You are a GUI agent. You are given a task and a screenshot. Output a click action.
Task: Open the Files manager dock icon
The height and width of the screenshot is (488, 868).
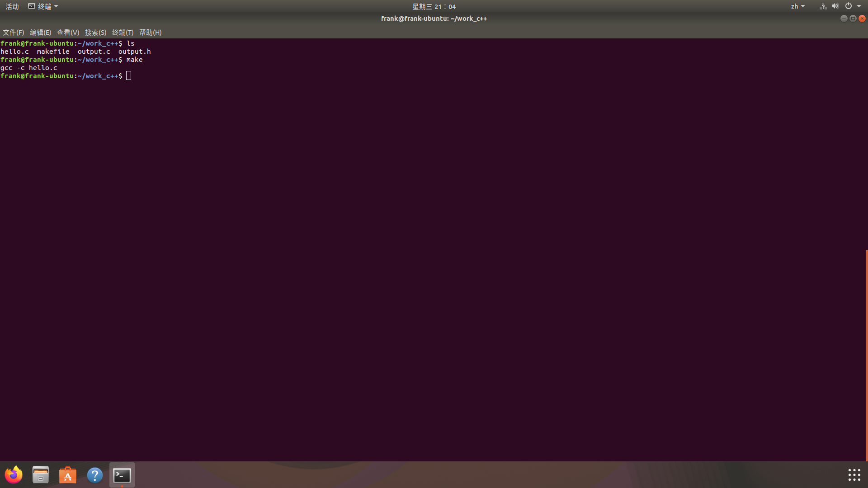[x=41, y=475]
